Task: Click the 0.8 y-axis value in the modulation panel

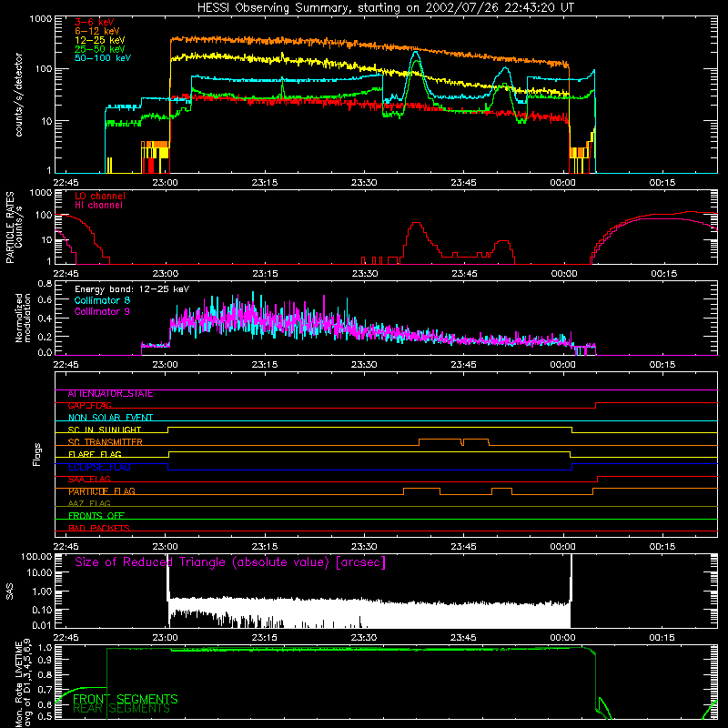Action: [x=45, y=283]
